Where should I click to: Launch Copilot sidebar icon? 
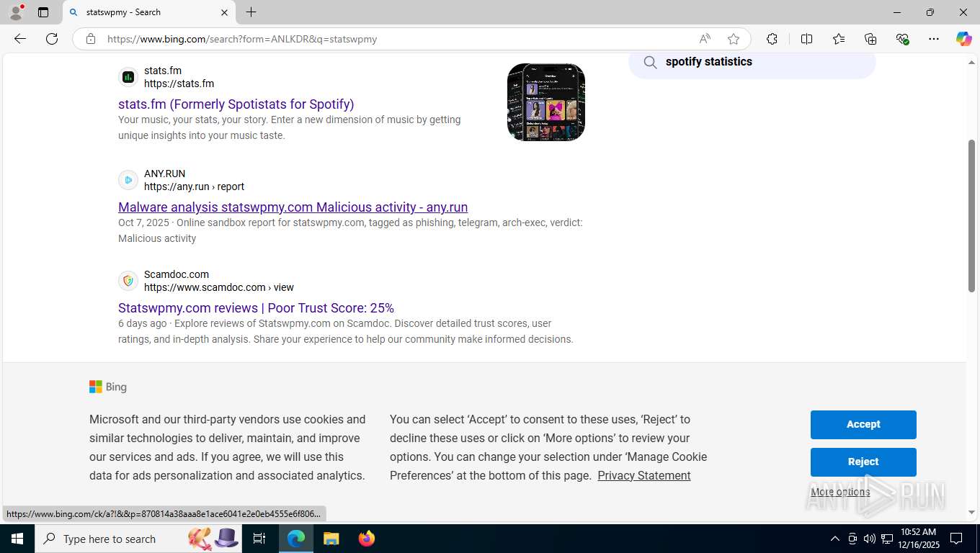[963, 39]
